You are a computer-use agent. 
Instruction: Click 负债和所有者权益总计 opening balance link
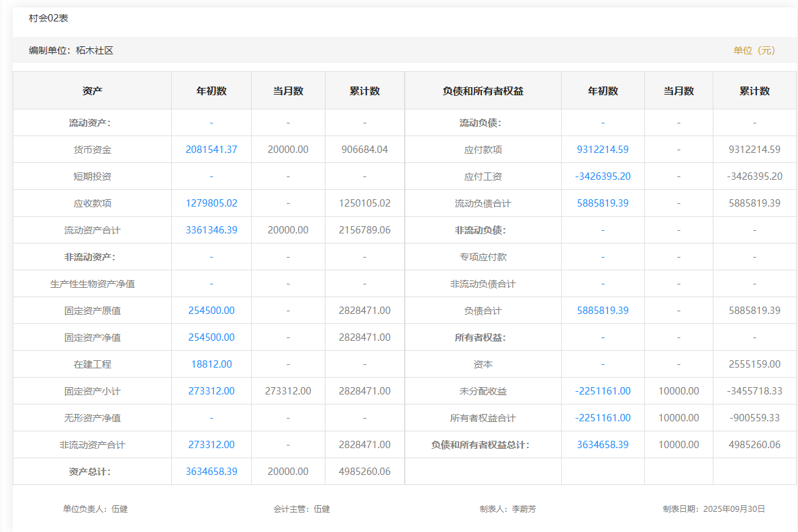coord(603,445)
